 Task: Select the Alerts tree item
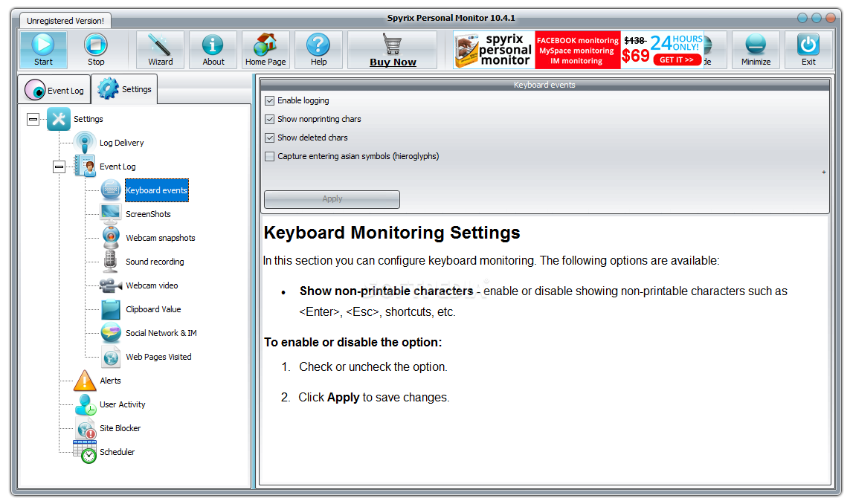click(110, 381)
